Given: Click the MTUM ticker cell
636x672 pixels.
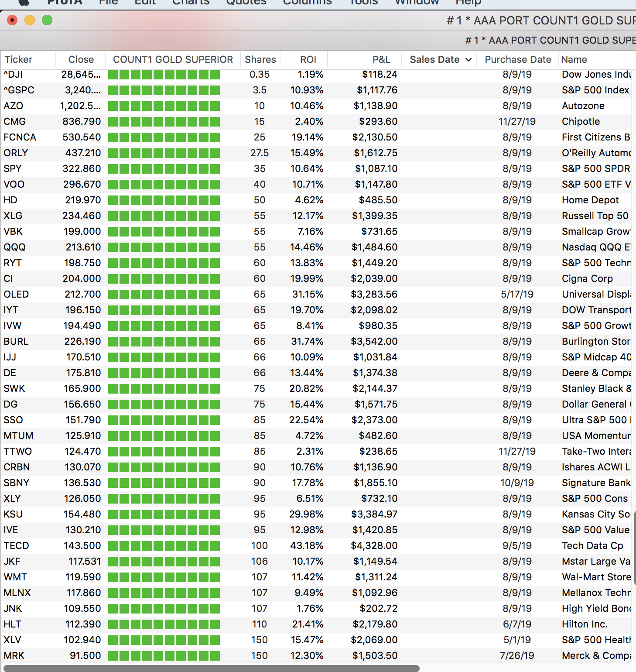Looking at the screenshot, I should [18, 435].
